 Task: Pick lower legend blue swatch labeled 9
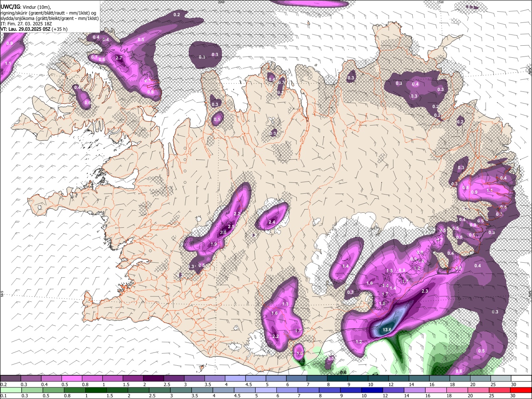coord(350,390)
